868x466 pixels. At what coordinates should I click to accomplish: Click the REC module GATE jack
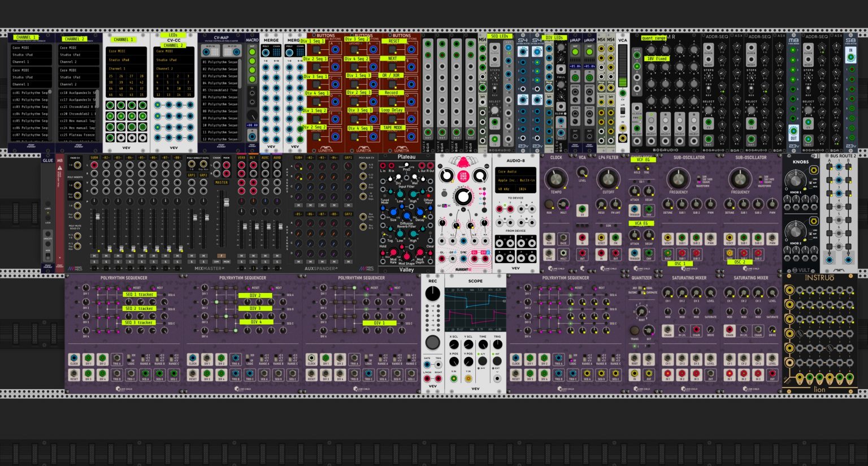427,365
